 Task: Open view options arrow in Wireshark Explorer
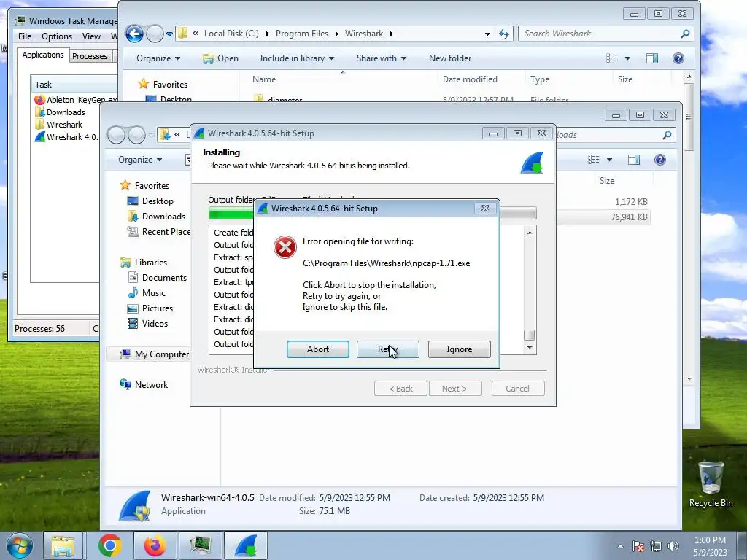pyautogui.click(x=627, y=58)
